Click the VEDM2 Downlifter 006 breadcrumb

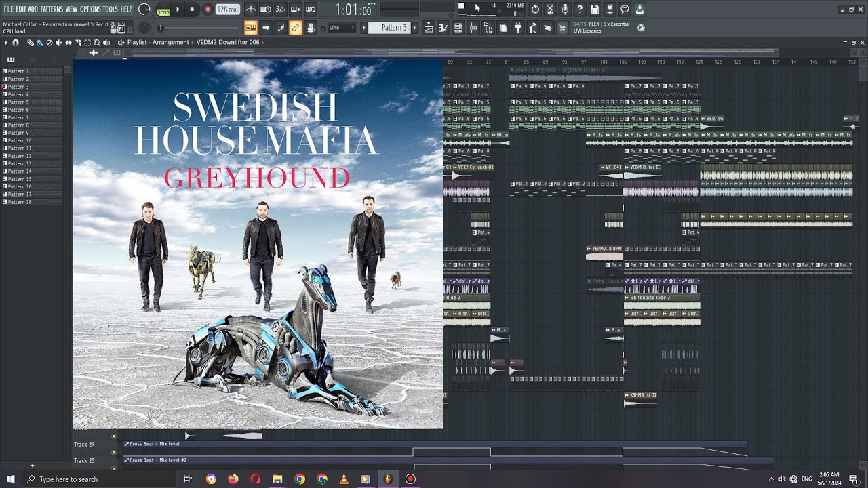click(x=228, y=42)
